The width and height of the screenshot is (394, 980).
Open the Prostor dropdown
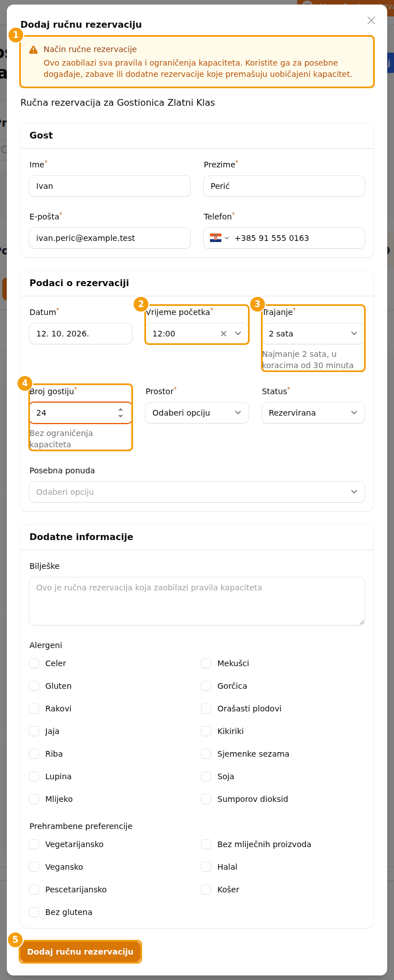click(x=197, y=413)
